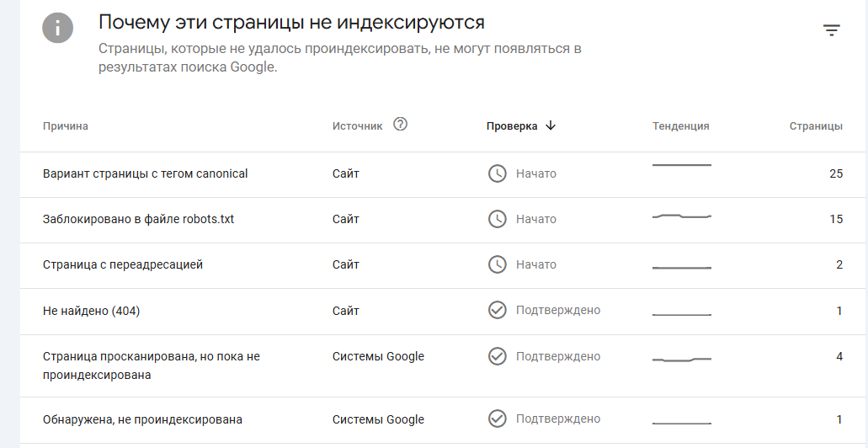Click the checkmark icon in 404 row
Image resolution: width=868 pixels, height=448 pixels.
click(498, 310)
